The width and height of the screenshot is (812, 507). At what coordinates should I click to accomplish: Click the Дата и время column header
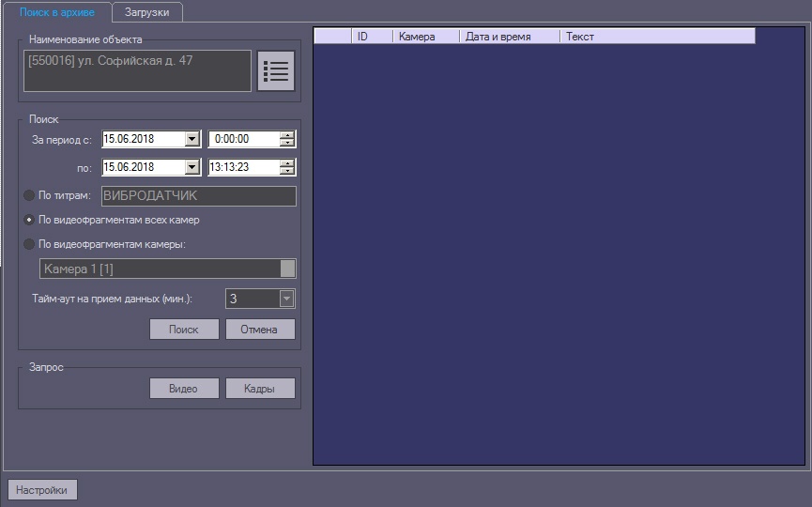[x=509, y=37]
